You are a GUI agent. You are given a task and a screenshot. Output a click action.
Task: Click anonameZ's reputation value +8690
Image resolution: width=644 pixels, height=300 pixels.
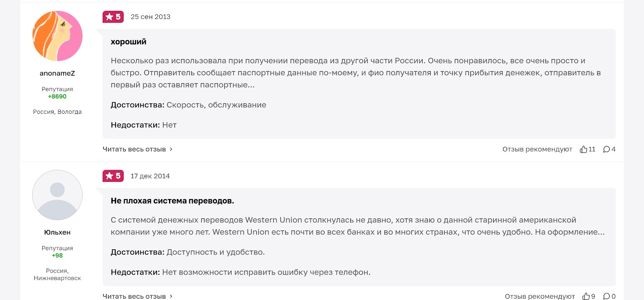57,97
